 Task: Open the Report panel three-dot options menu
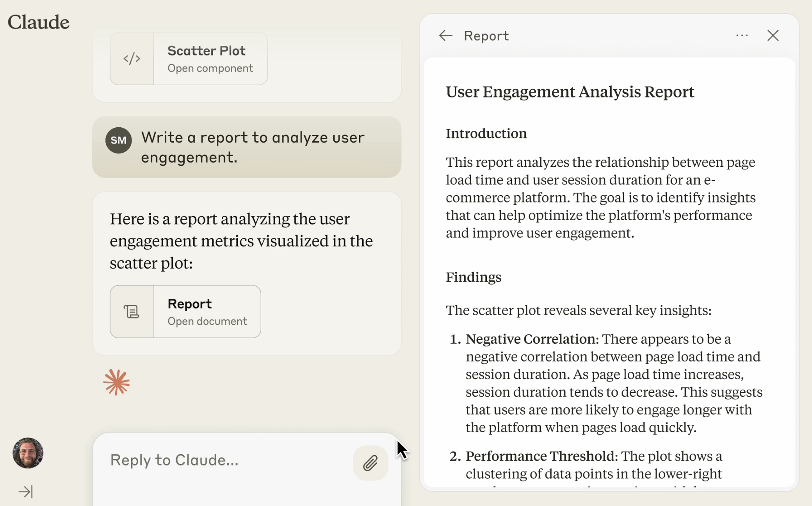tap(742, 36)
